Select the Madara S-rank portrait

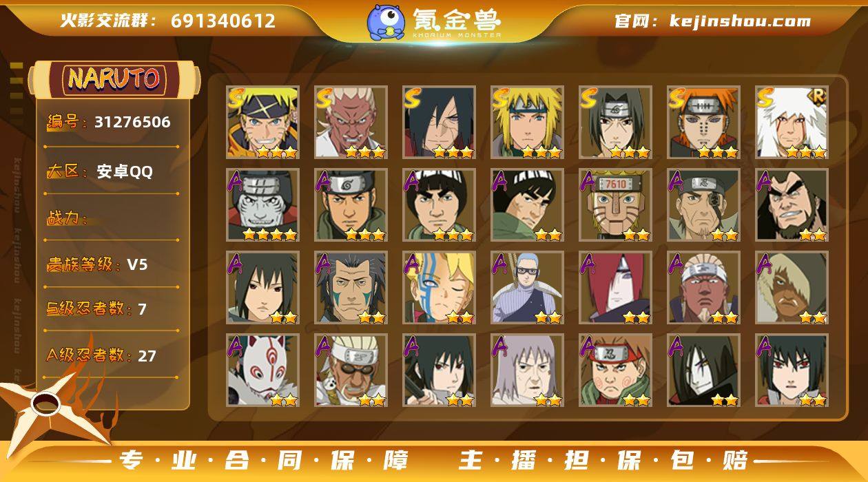(x=439, y=122)
